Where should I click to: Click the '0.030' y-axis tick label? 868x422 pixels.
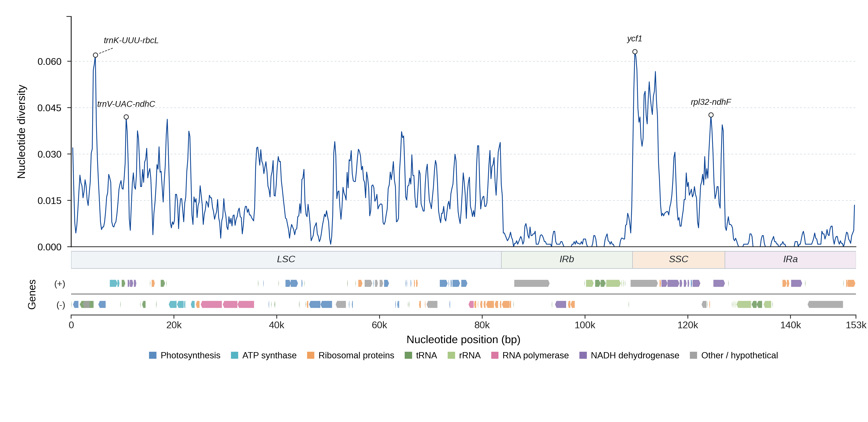[x=50, y=154]
